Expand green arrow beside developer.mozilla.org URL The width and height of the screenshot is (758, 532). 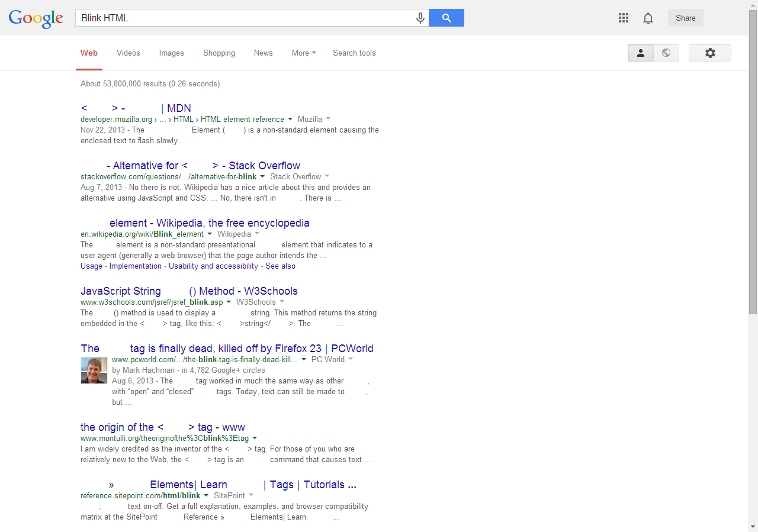(x=290, y=120)
